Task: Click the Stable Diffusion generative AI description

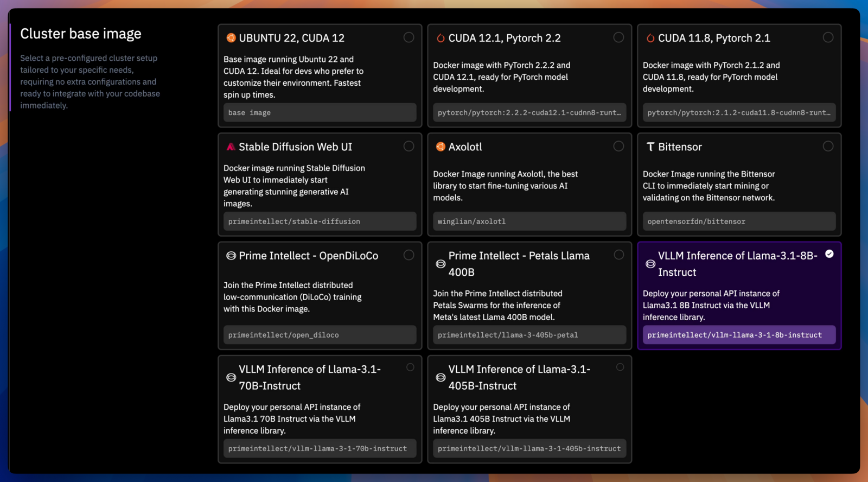Action: pos(294,186)
